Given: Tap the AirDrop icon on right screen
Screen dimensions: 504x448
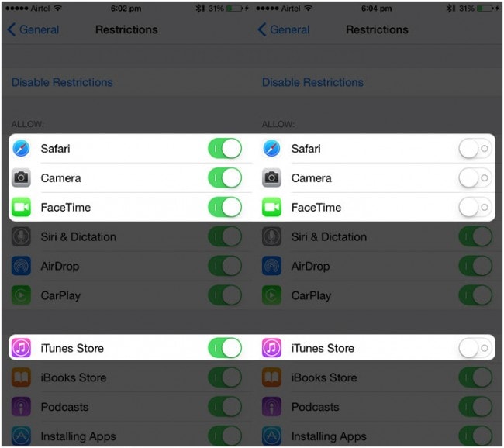Looking at the screenshot, I should click(272, 266).
